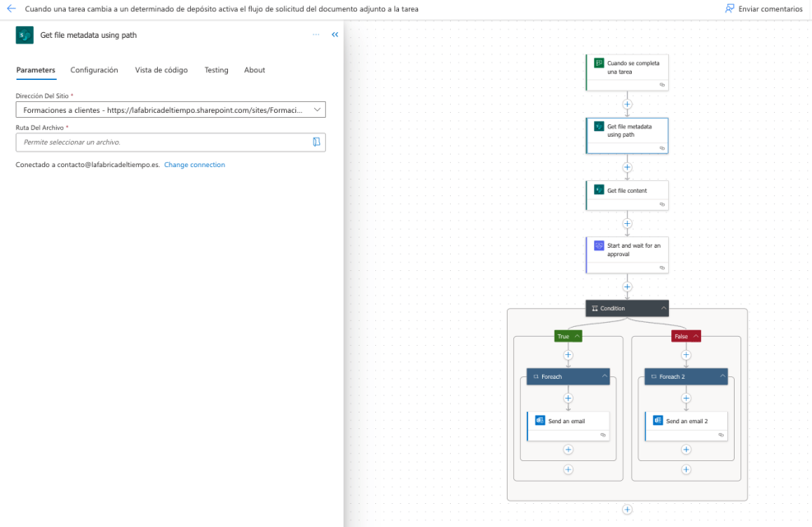Add step at top of False branch
The image size is (812, 527).
(x=686, y=355)
